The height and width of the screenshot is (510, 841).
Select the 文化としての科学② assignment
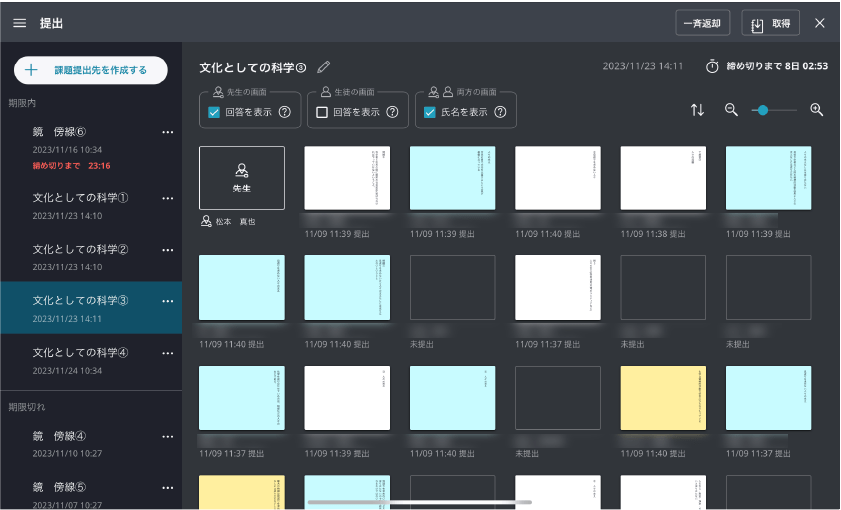coord(91,257)
